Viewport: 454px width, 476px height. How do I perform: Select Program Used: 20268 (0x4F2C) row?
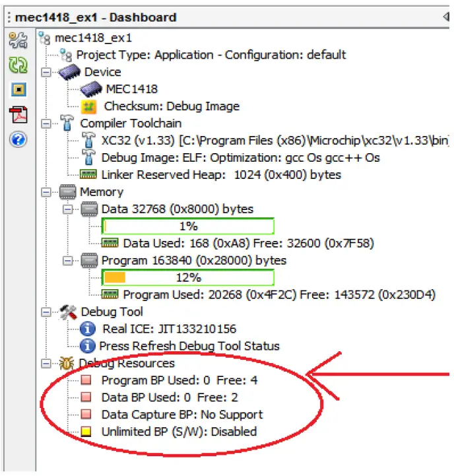coord(279,294)
